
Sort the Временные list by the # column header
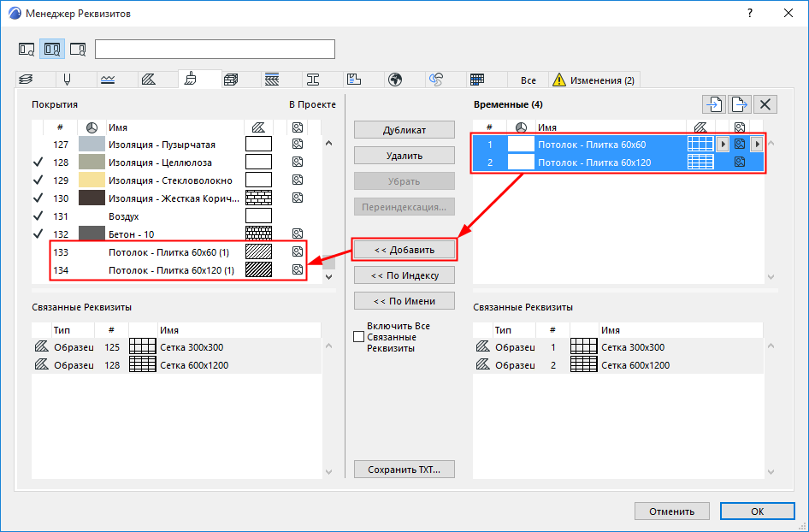click(489, 127)
